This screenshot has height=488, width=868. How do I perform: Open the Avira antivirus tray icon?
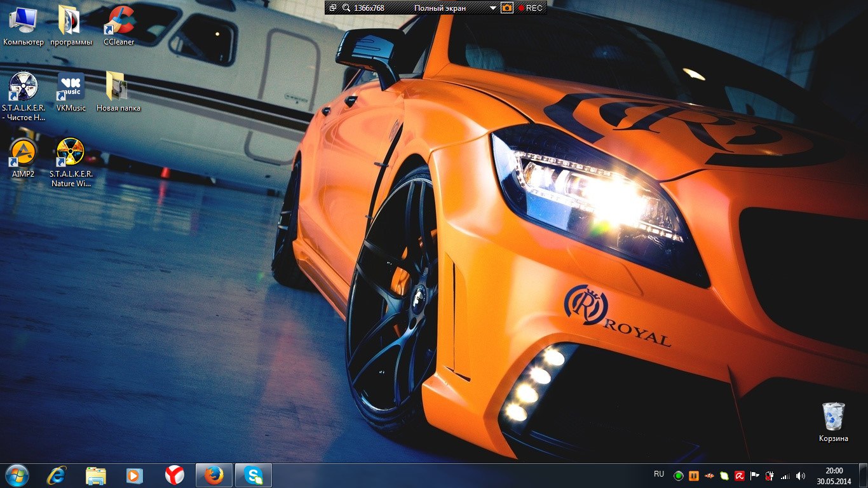click(x=740, y=475)
